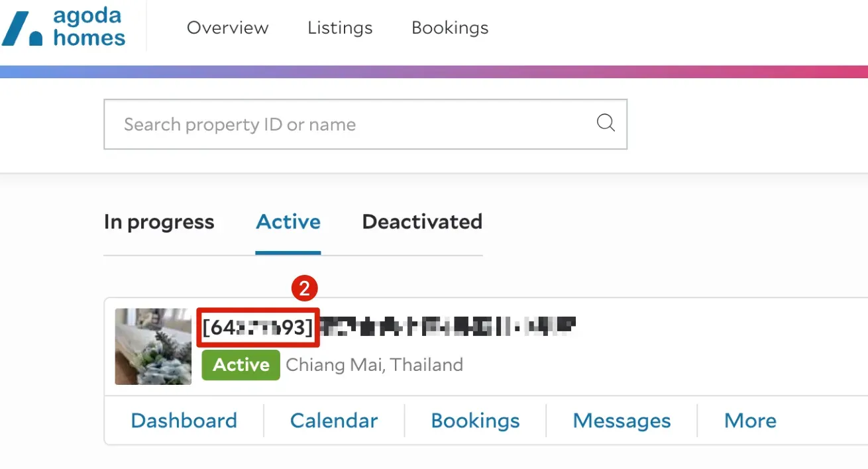Open Messages for this listing
The width and height of the screenshot is (868, 469).
tap(622, 421)
